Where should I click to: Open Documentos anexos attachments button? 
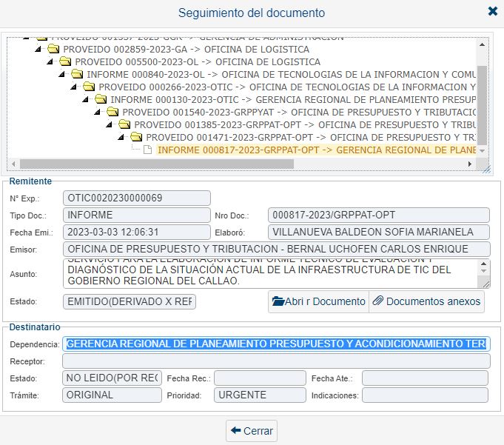click(x=426, y=301)
